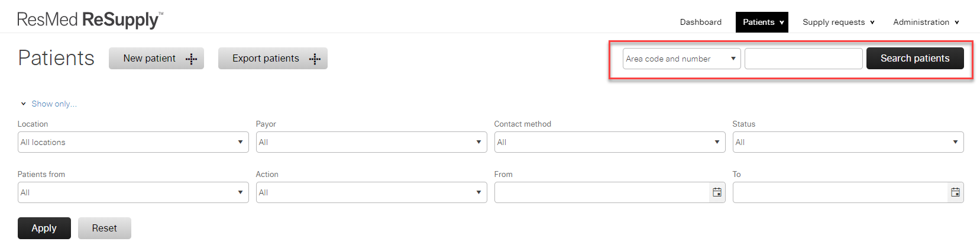Open the Supply requests menu
This screenshot has width=980, height=251.
tap(838, 22)
